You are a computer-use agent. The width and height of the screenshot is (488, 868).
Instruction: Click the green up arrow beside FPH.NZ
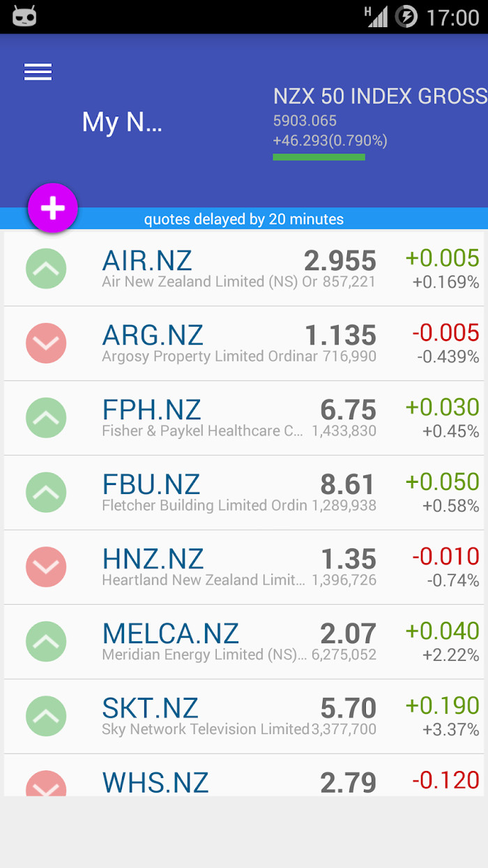click(46, 418)
